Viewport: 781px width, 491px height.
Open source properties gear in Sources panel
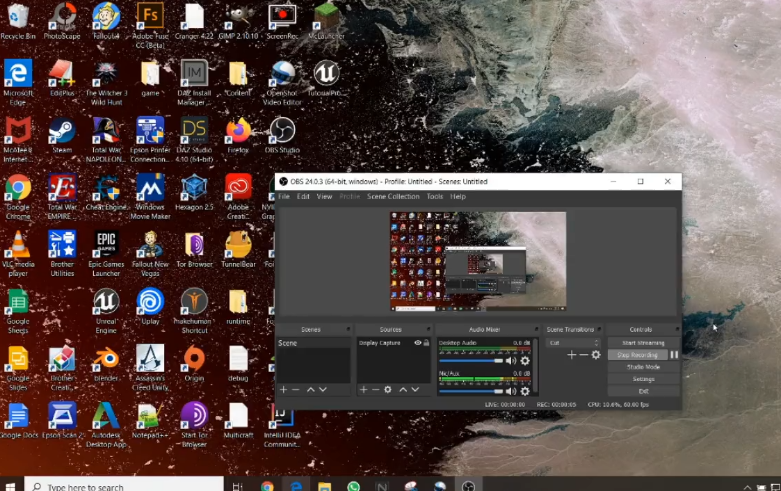point(388,389)
